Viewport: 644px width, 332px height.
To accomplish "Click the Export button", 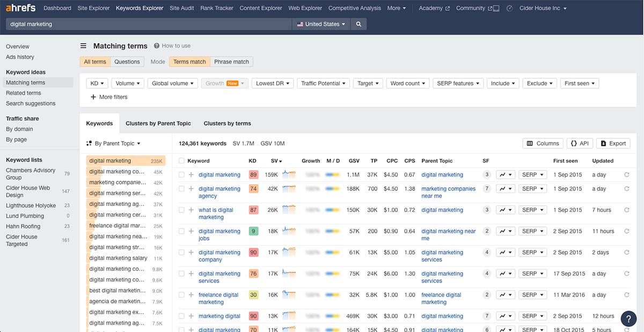I will coord(613,143).
